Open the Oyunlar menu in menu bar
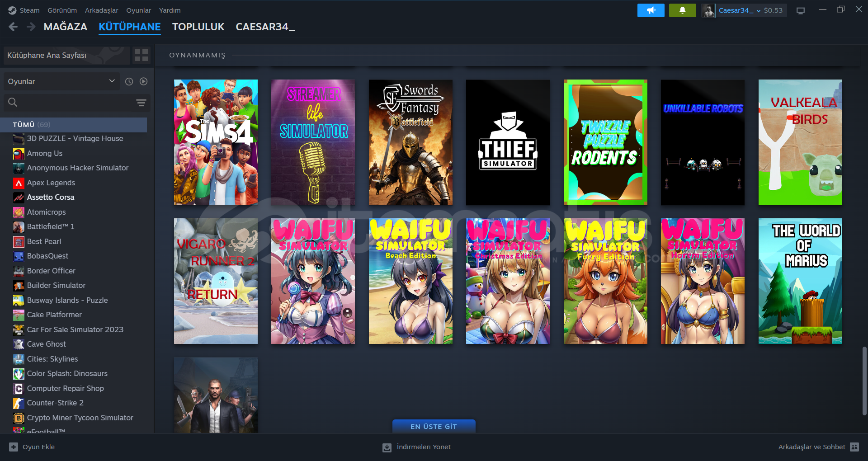 click(139, 10)
